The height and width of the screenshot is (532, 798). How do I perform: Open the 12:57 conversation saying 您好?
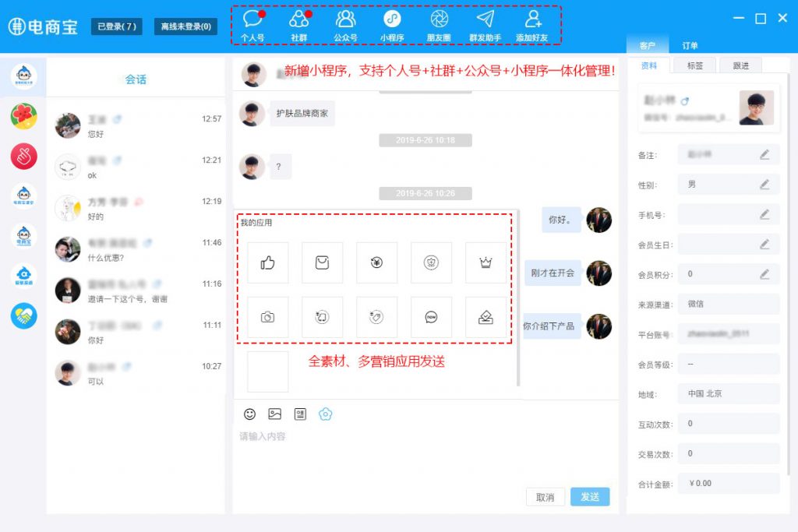pos(137,125)
